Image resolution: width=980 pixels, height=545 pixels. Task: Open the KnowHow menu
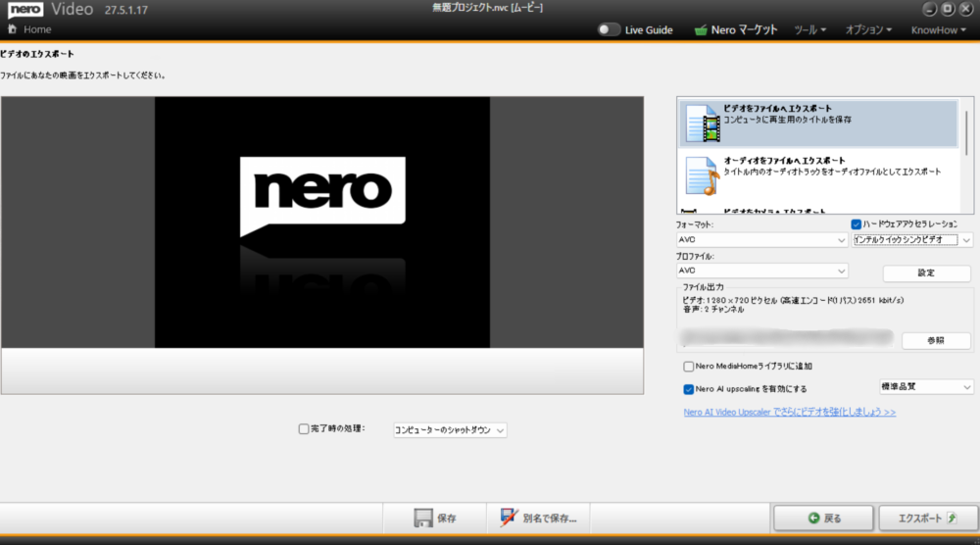coord(938,30)
